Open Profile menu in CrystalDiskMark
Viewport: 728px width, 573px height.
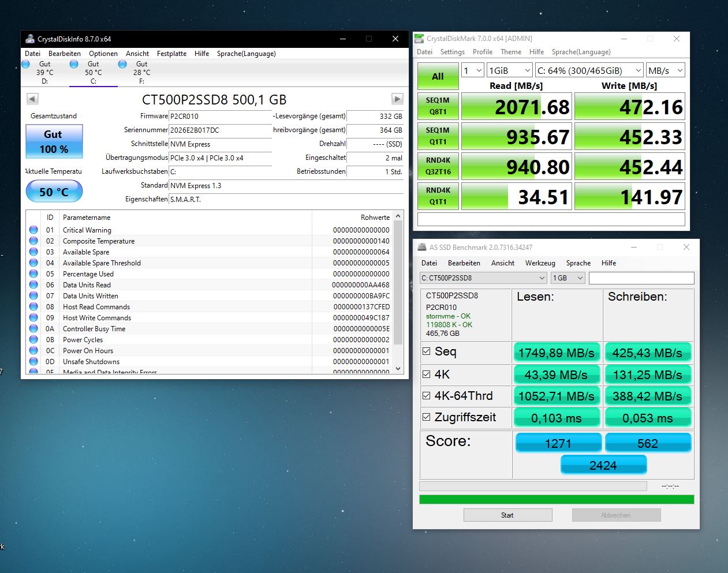[482, 52]
